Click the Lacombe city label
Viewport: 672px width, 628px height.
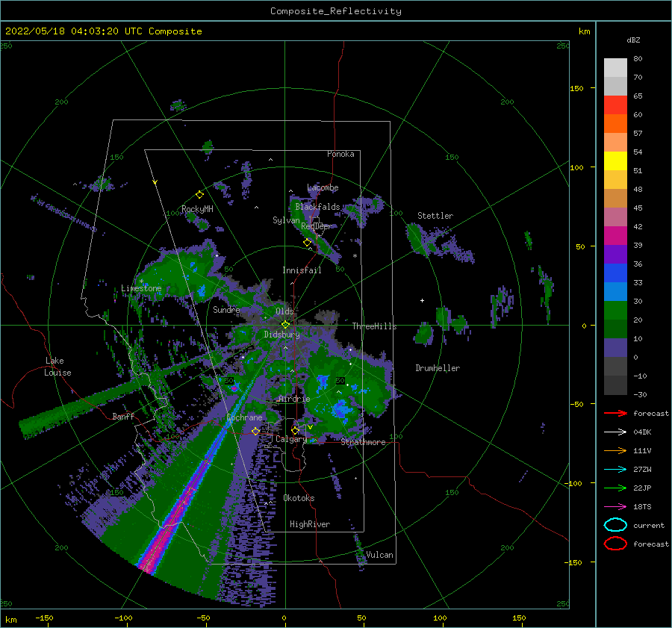(323, 187)
